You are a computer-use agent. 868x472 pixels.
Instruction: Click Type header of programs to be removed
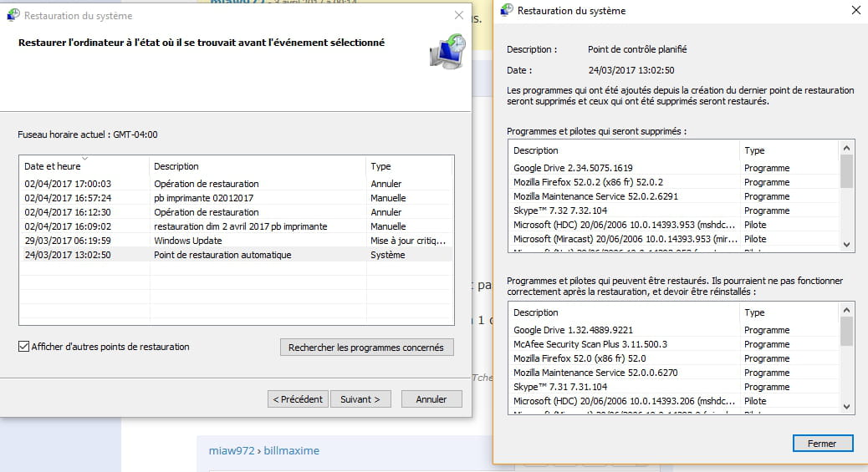click(x=789, y=150)
